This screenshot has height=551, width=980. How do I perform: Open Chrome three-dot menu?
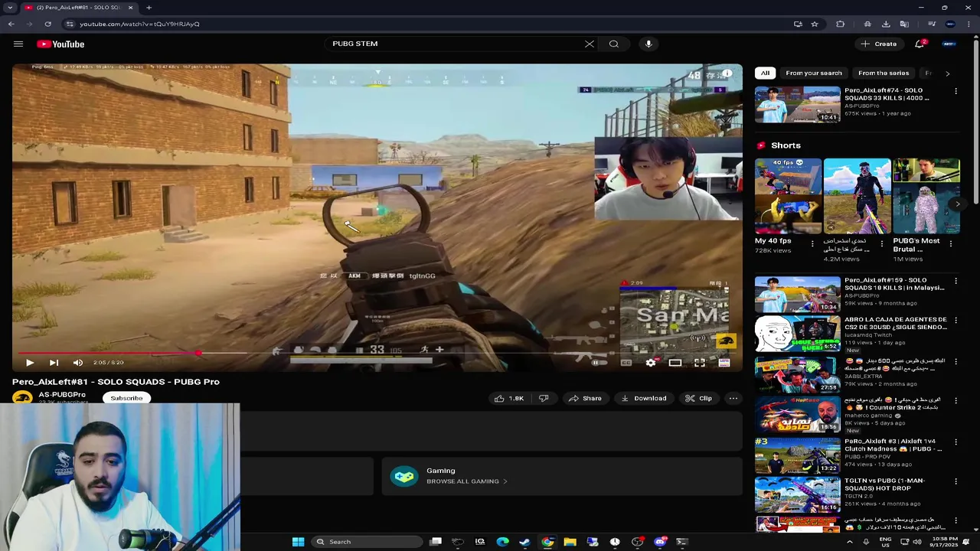(969, 24)
